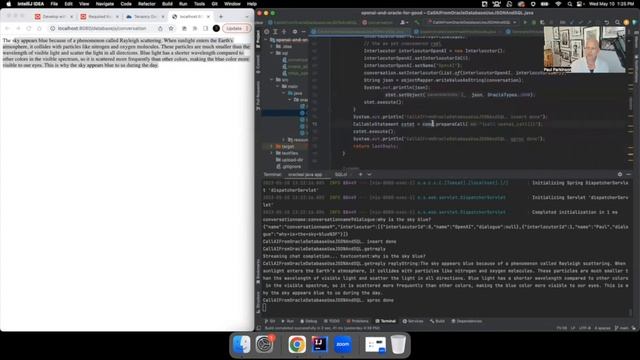Open the Git menu in the menu bar
The height and width of the screenshot is (360, 640).
point(214,4)
